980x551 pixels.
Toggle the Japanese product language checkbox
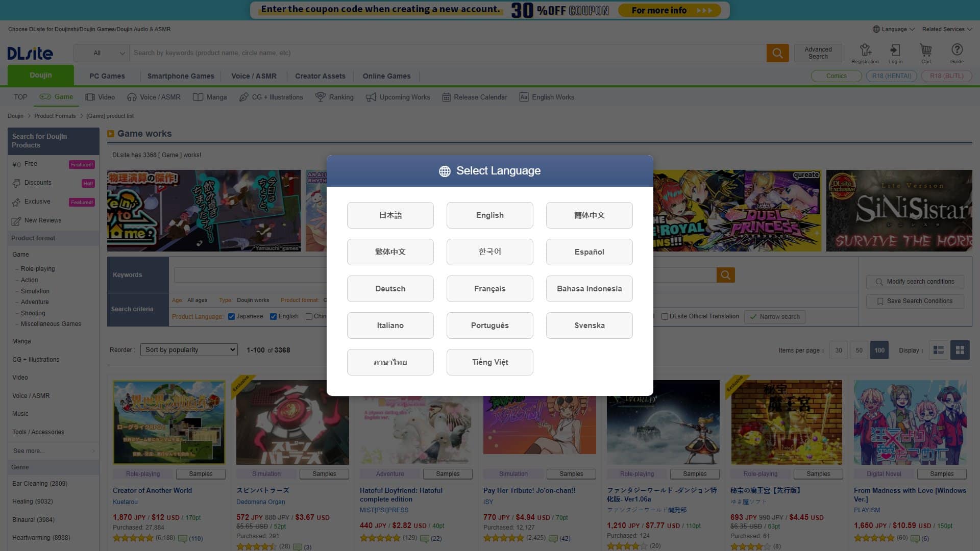(231, 317)
